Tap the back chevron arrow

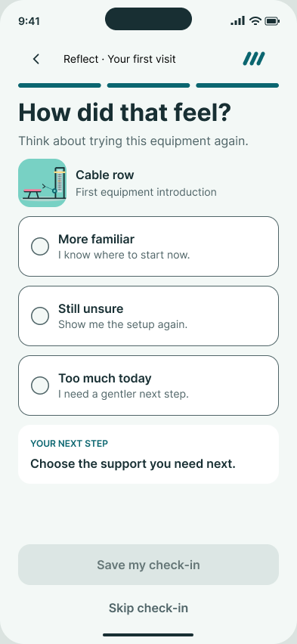(x=36, y=59)
